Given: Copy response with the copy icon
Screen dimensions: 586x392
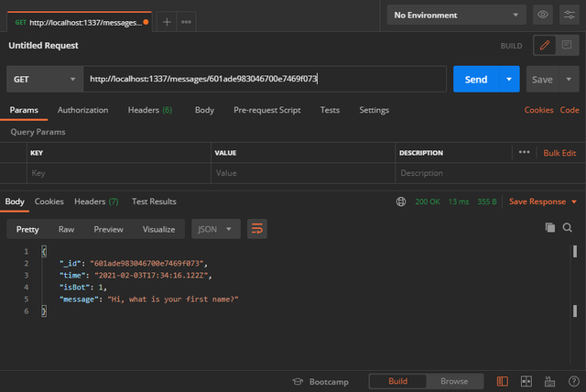Looking at the screenshot, I should (550, 227).
